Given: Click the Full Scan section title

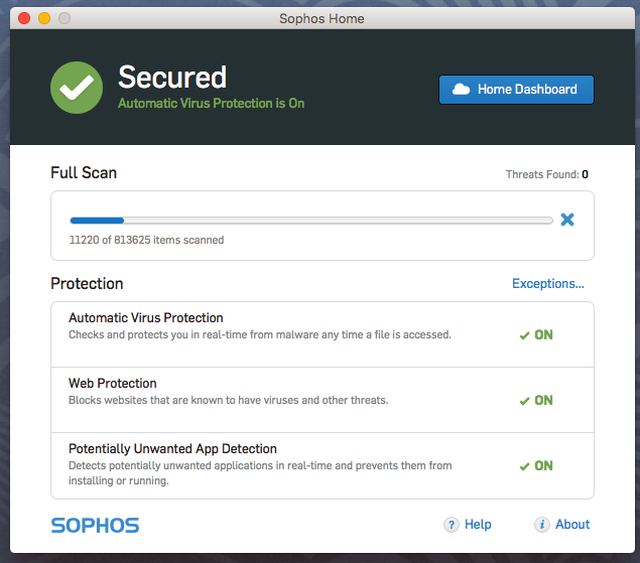Looking at the screenshot, I should pos(84,173).
